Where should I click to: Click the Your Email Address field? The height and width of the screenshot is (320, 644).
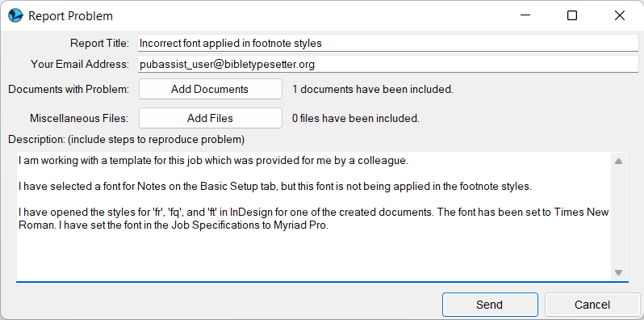pyautogui.click(x=387, y=65)
